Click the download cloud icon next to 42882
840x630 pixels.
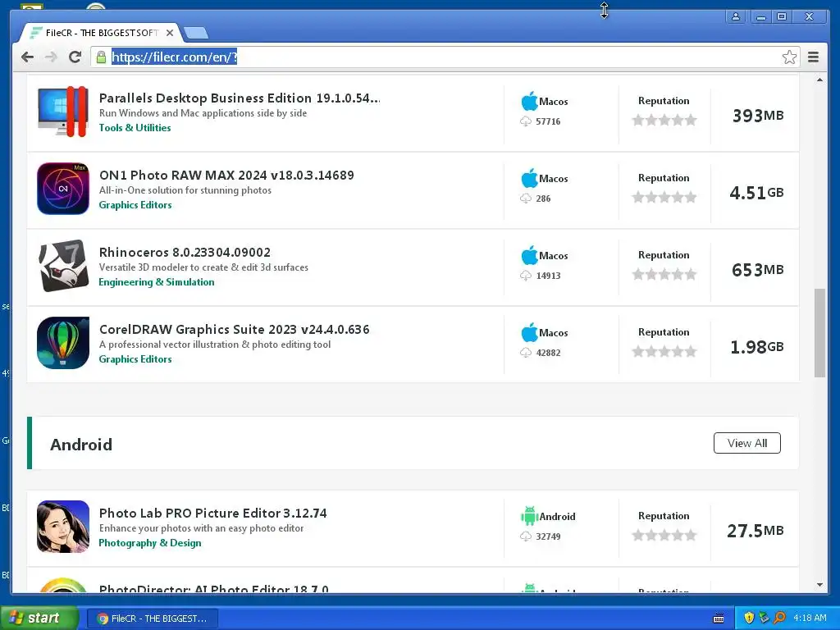pyautogui.click(x=526, y=353)
